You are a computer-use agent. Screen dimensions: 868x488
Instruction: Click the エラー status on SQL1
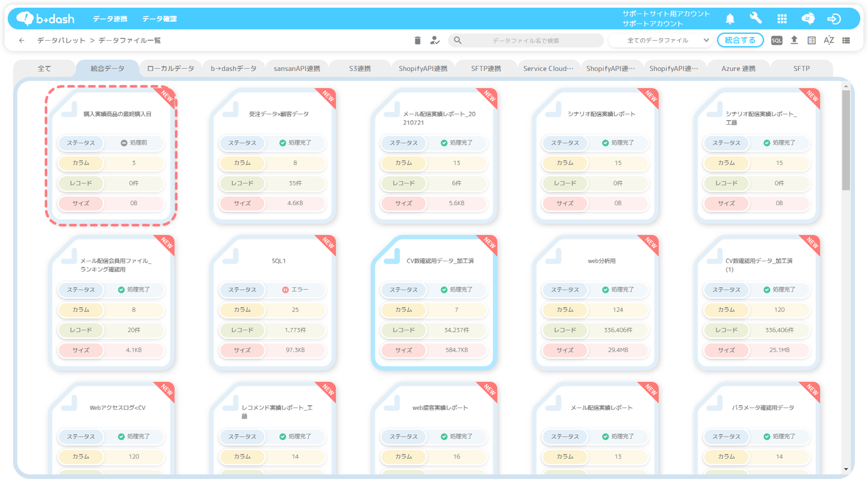pos(295,290)
